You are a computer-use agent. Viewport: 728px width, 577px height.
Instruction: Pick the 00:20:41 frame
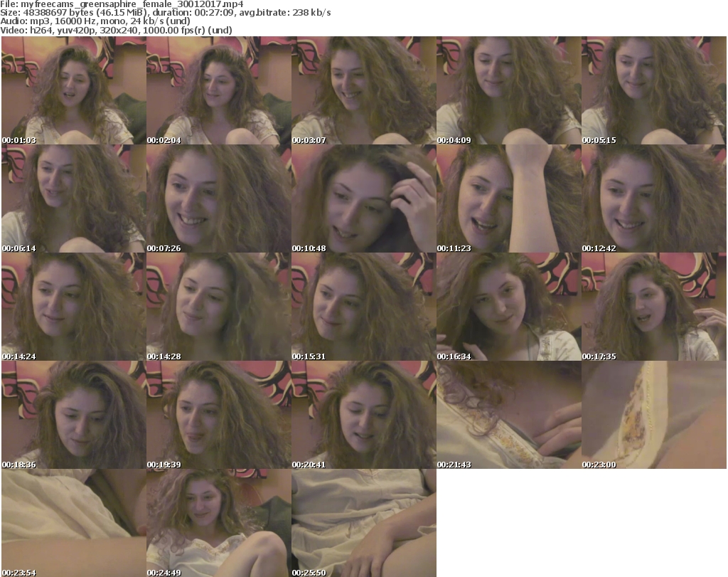(x=364, y=415)
